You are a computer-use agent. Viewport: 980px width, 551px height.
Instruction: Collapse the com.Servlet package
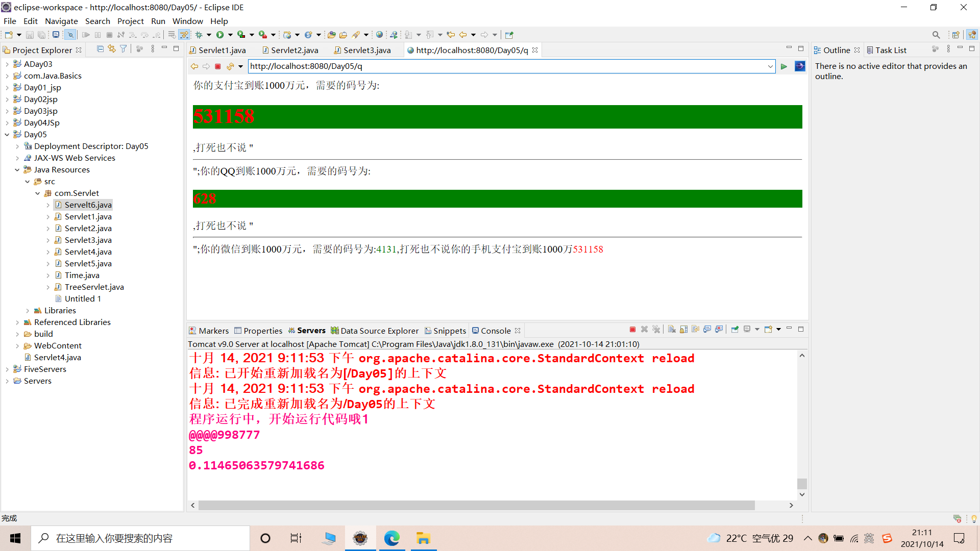[38, 193]
